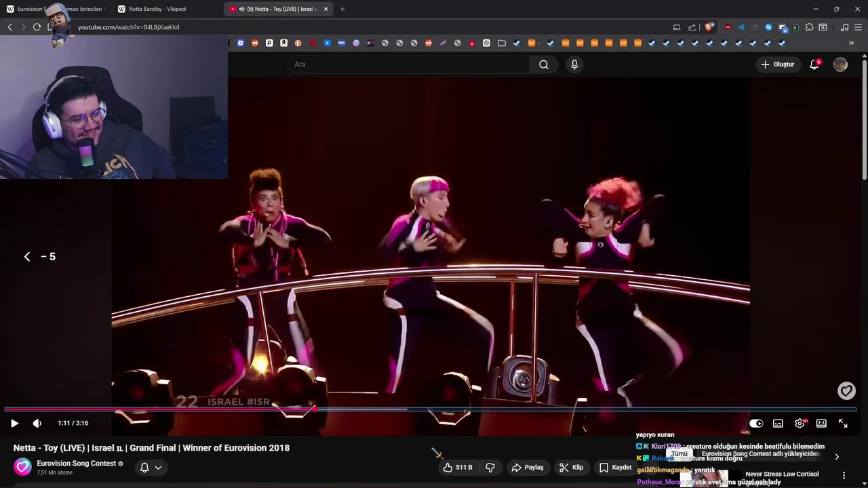The height and width of the screenshot is (488, 868).
Task: Open the Brave Shields lion icon
Action: pos(709,27)
